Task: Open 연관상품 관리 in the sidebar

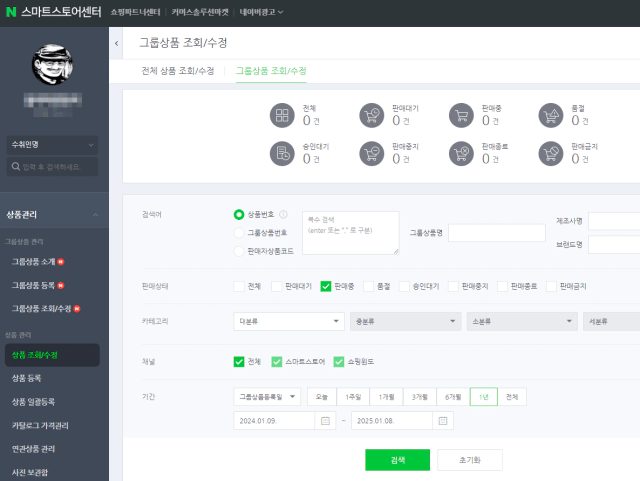Action: 33,449
